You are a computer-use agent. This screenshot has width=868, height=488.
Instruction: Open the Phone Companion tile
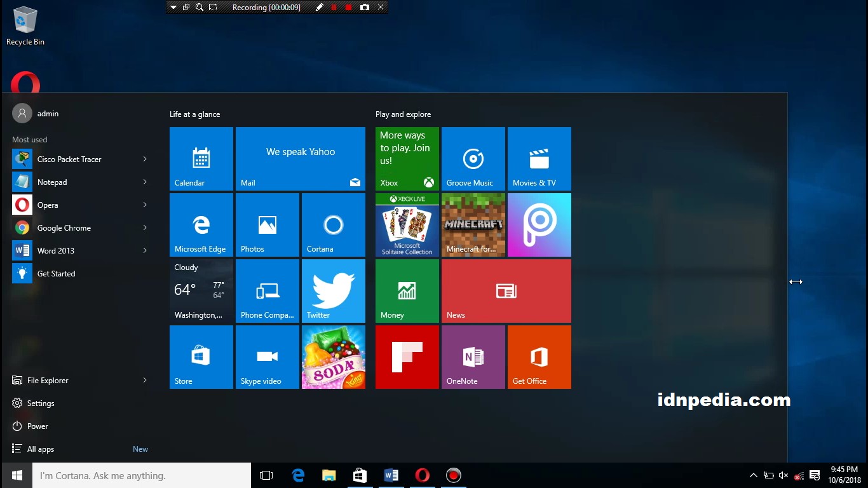pos(268,291)
